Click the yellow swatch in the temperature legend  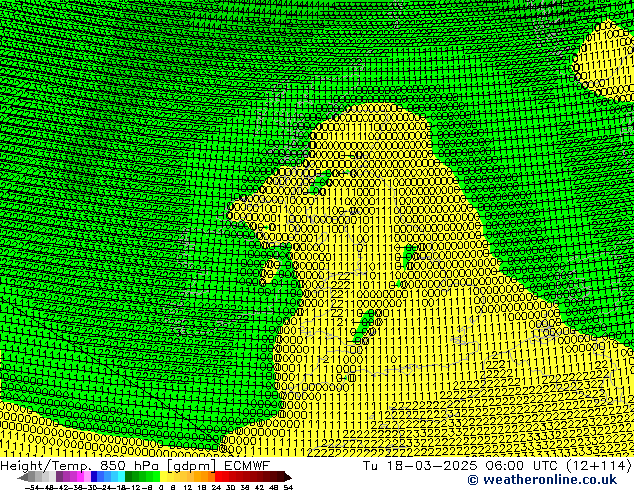click(163, 477)
